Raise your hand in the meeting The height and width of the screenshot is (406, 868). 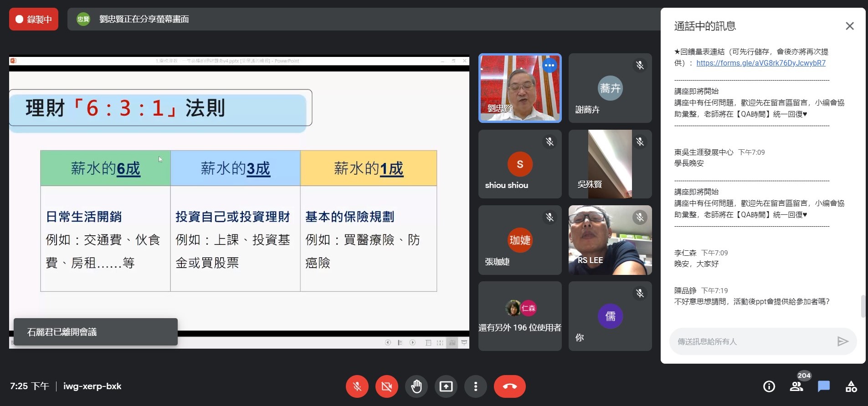click(x=416, y=386)
